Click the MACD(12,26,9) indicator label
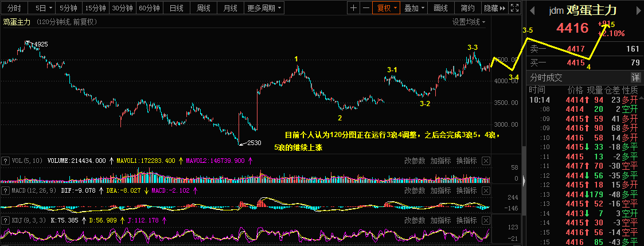This screenshot has height=246, width=644. pos(35,190)
